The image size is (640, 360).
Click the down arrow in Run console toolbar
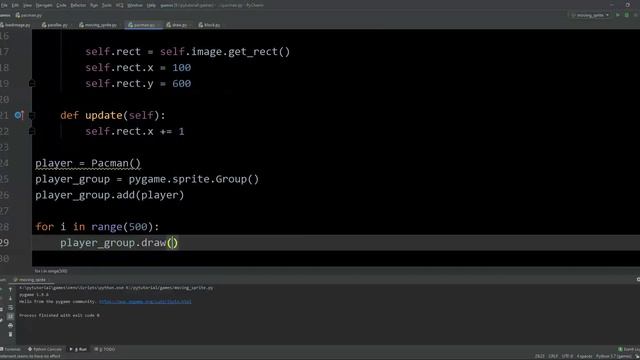pos(10,298)
